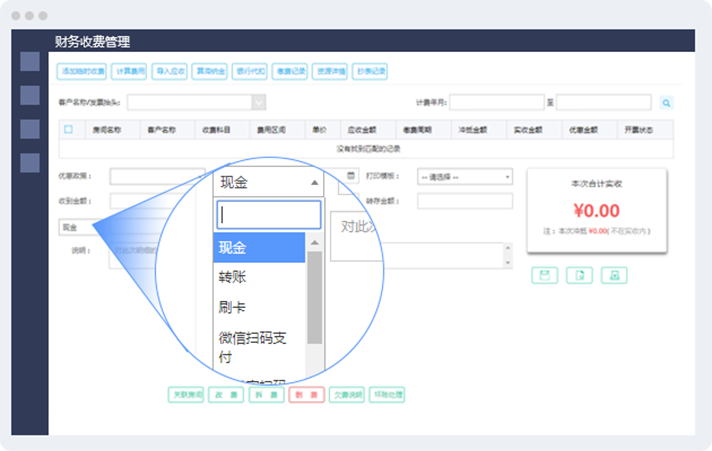Click the green document icon button
Image resolution: width=712 pixels, height=451 pixels.
(x=579, y=275)
